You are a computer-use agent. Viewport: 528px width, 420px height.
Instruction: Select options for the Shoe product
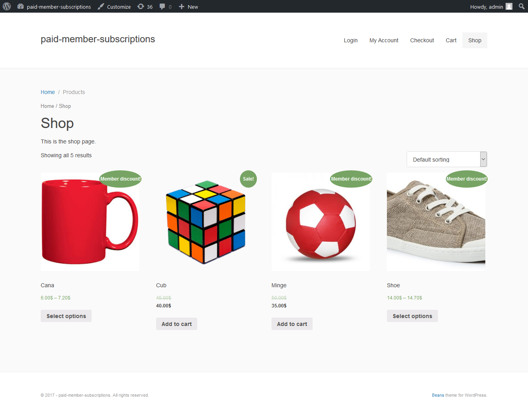[412, 316]
